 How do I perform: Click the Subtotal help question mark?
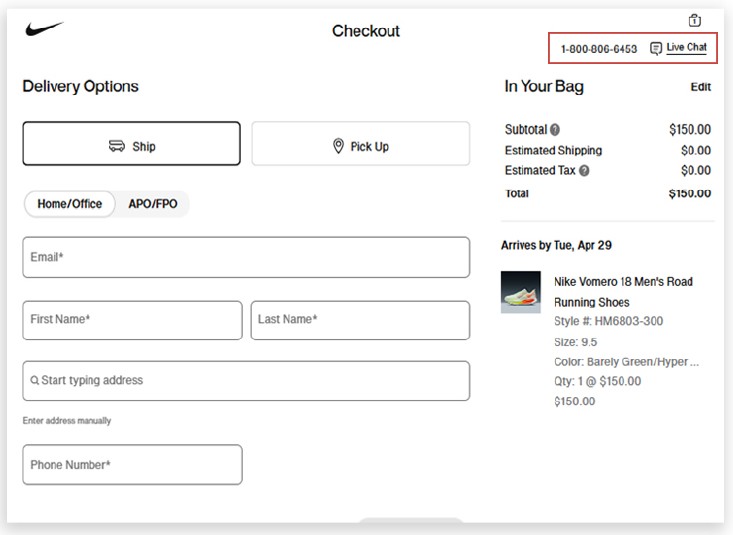tap(555, 130)
